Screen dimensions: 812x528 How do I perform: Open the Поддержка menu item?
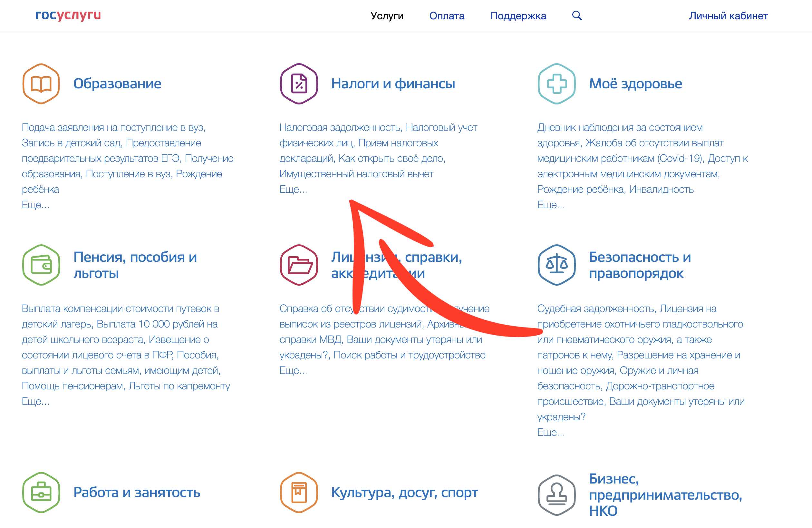518,16
